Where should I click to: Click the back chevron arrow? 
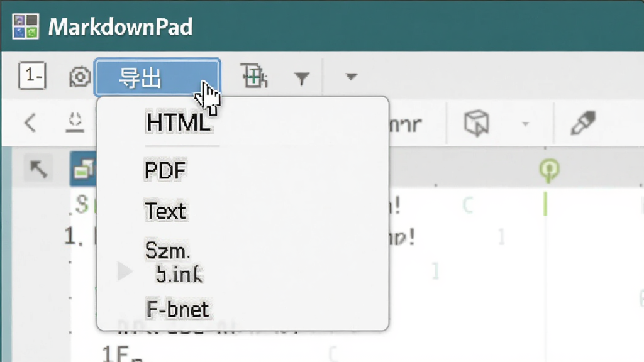tap(30, 123)
